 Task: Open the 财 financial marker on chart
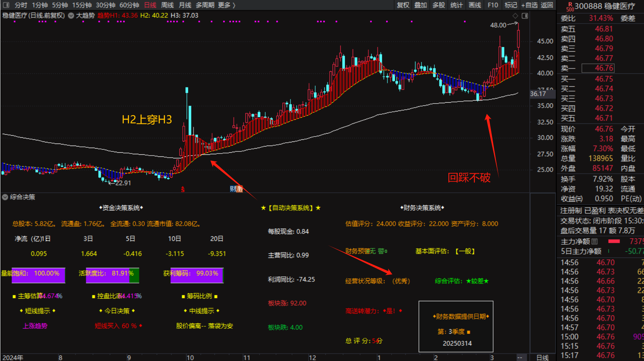[x=233, y=189]
